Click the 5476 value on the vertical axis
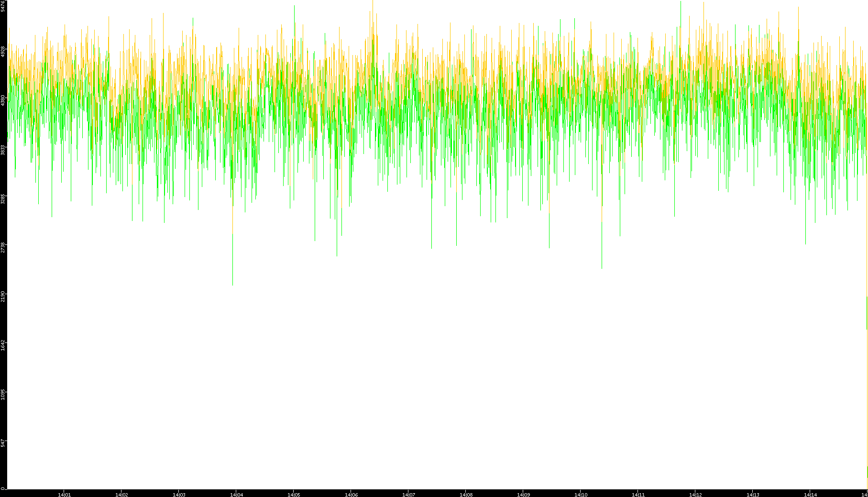 (x=3, y=6)
